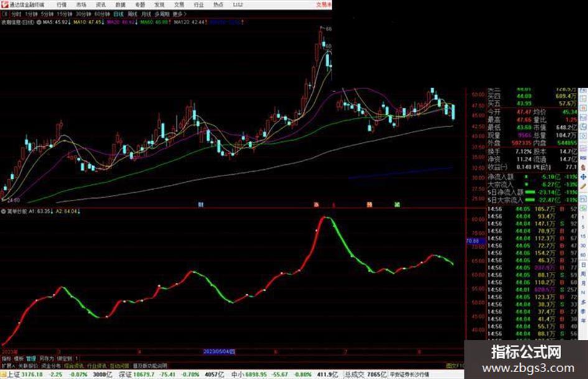Open the 资金分布 tab

coord(51,365)
